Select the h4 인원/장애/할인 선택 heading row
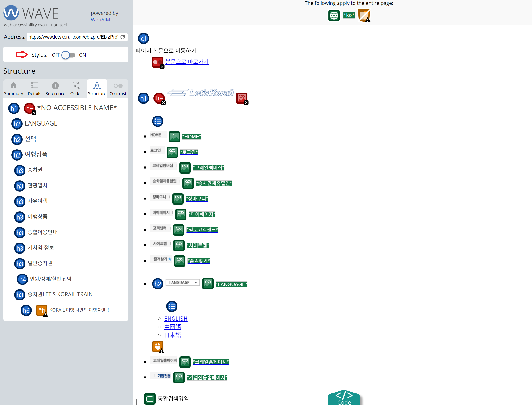The image size is (532, 405). (44, 279)
